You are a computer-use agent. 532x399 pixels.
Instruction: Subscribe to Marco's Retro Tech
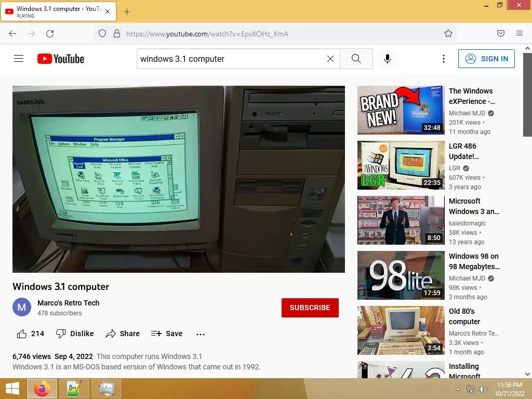[x=310, y=308]
